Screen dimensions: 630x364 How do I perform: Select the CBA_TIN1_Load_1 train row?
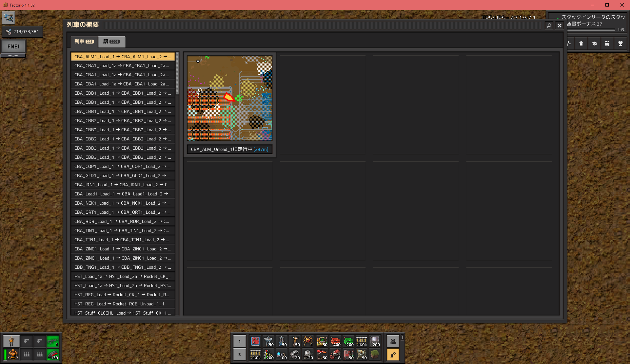pos(123,231)
